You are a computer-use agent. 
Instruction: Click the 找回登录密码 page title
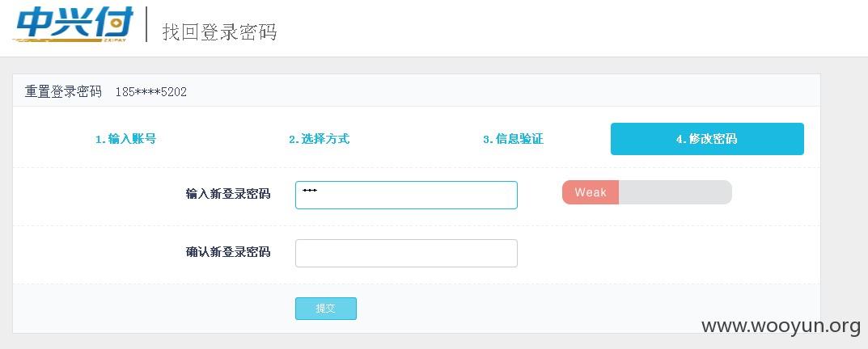coord(219,32)
